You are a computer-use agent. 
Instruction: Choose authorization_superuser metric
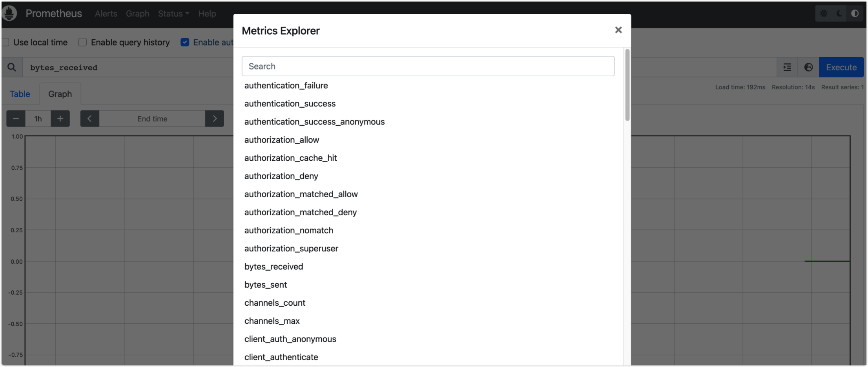tap(291, 248)
